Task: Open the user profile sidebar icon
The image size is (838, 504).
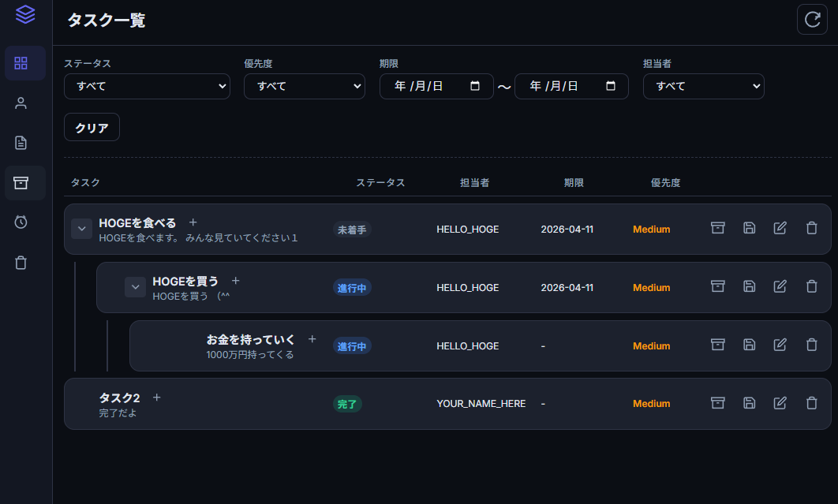Action: (x=21, y=103)
